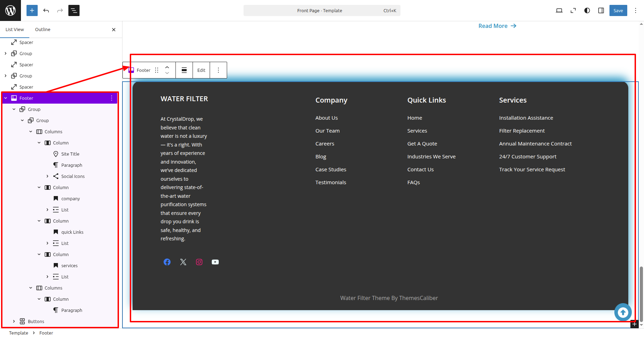This screenshot has height=337, width=644.
Task: Save the template
Action: click(x=618, y=10)
